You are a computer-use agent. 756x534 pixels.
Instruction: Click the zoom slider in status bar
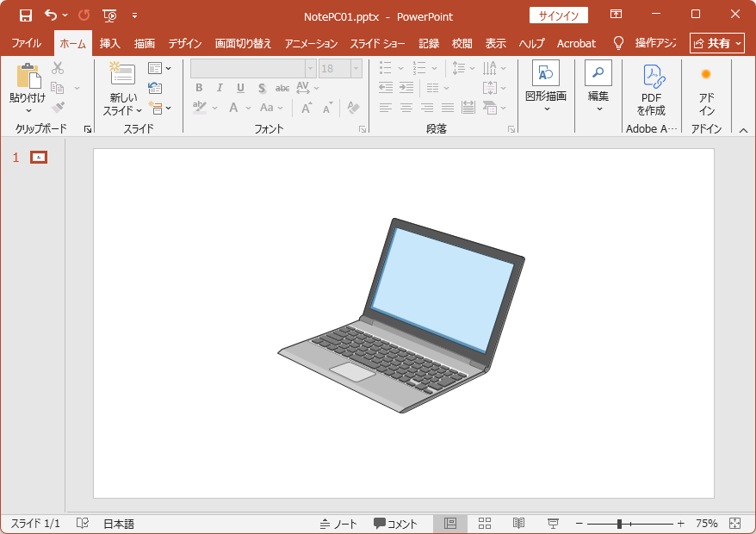pyautogui.click(x=620, y=524)
